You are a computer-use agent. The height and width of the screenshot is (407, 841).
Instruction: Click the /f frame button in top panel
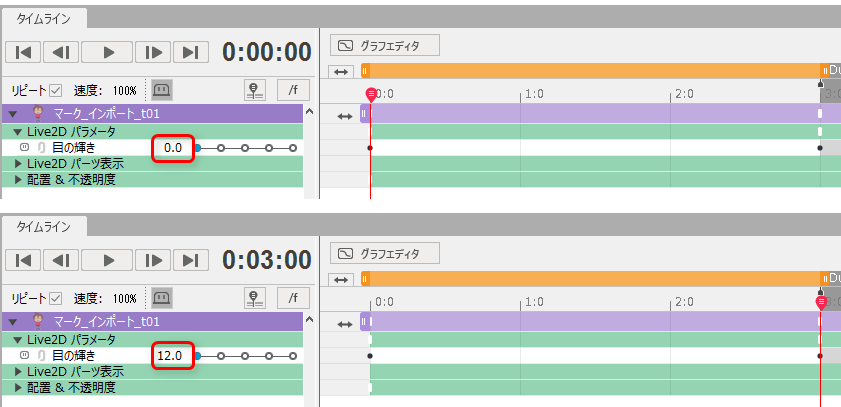(293, 90)
